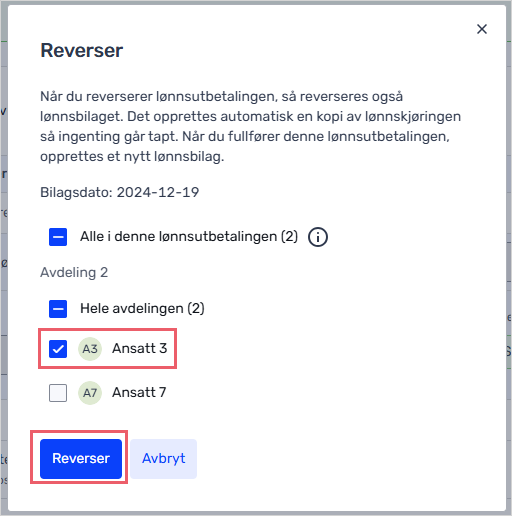512x516 pixels.
Task: Click the Alle i denne lønnsutbetalingen (2) label
Action: tap(189, 237)
